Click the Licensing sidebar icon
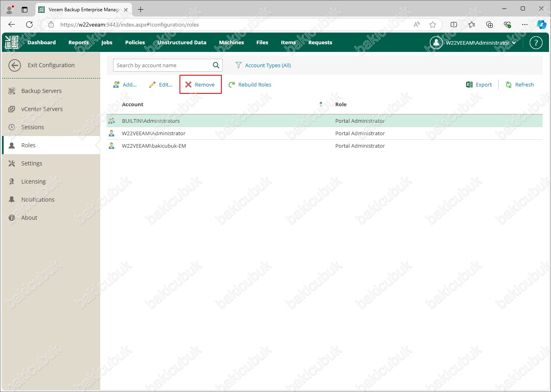 [x=12, y=182]
